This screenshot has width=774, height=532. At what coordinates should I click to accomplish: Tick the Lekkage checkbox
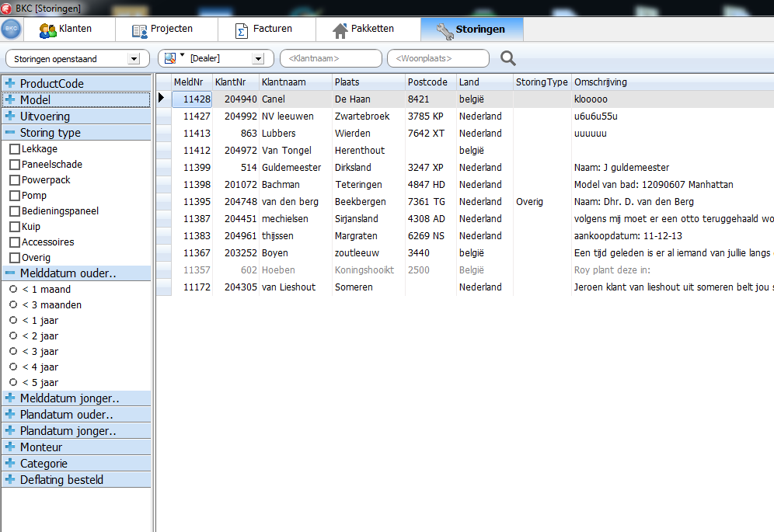[x=14, y=149]
